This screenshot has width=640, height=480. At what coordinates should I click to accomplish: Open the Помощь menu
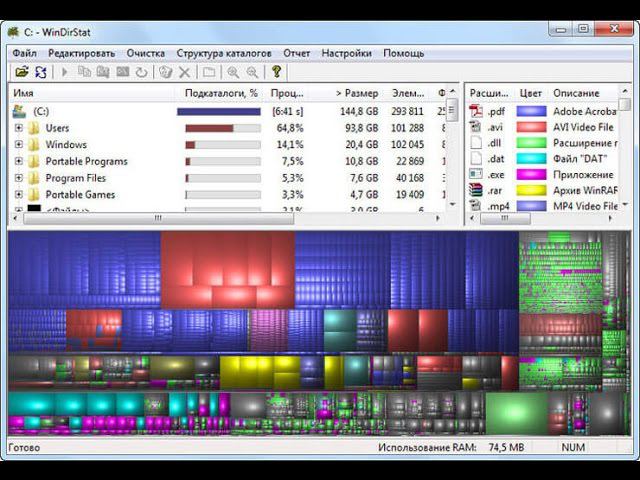(x=404, y=53)
